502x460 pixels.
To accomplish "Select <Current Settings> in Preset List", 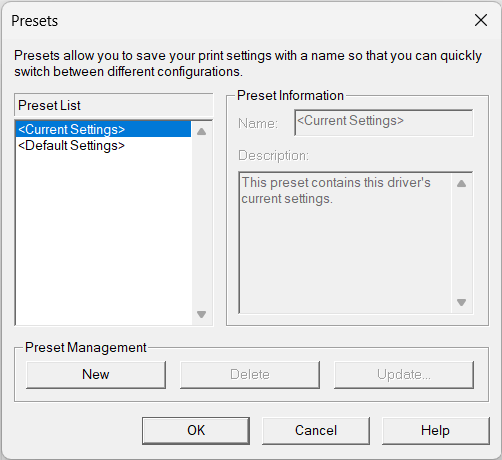I will (103, 129).
